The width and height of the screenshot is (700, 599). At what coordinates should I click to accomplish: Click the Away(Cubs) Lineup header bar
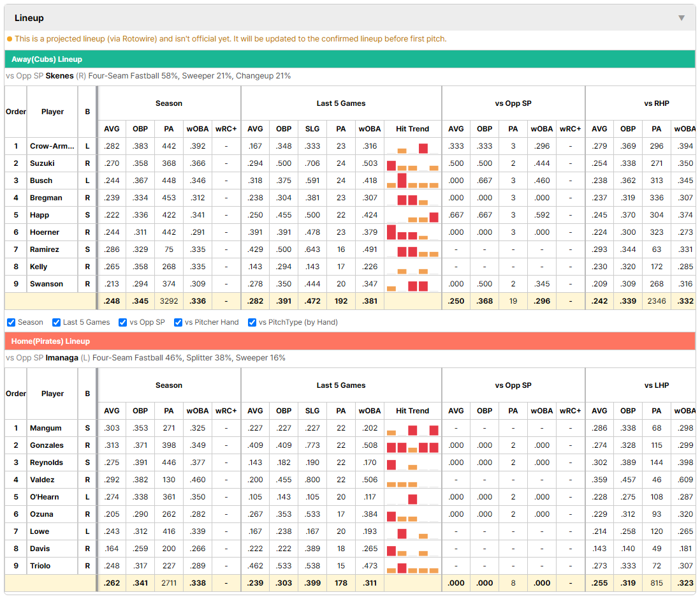point(350,59)
